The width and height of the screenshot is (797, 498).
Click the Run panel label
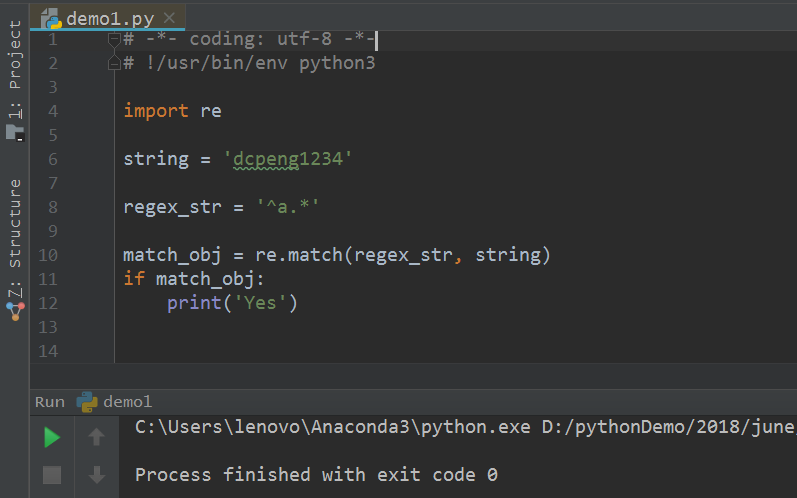pos(50,402)
